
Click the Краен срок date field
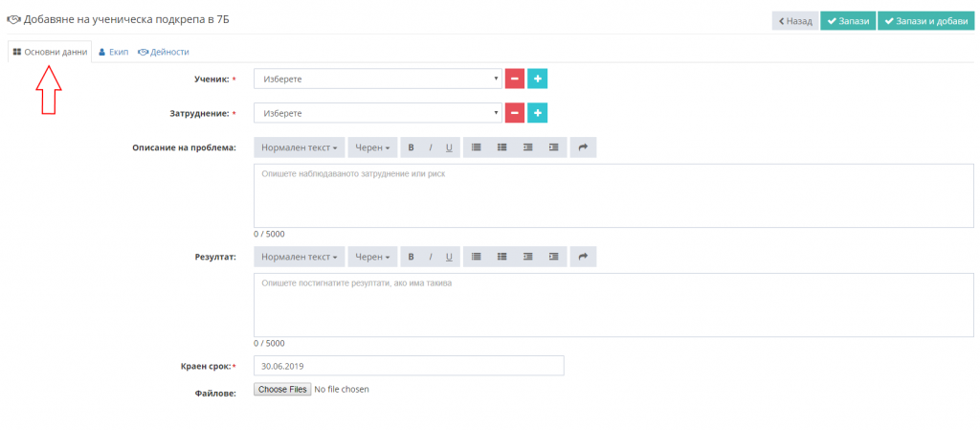tap(409, 366)
